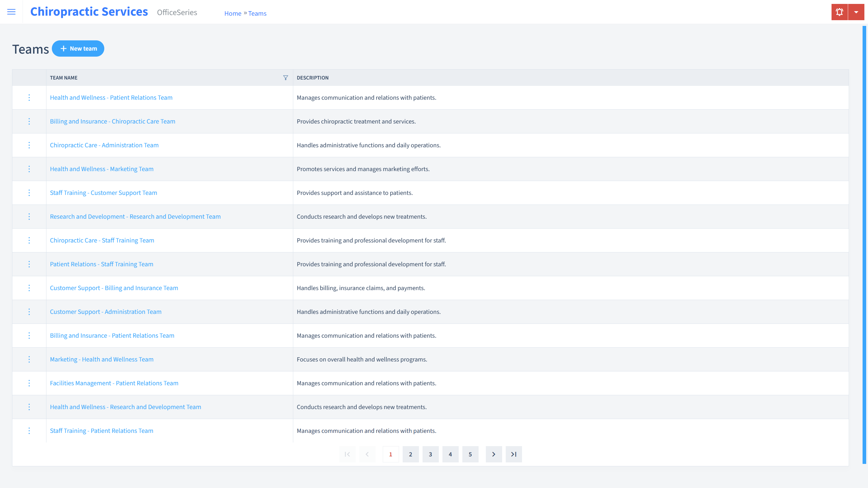This screenshot has height=488, width=868.
Task: Click the three-dot menu for Billing and Insurance row
Action: tap(29, 121)
